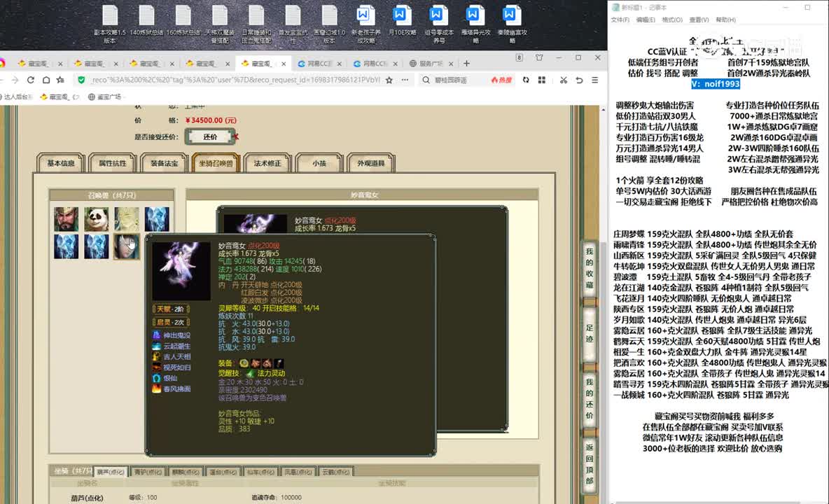Bookmark this page with the star icon
Image resolution: width=829 pixels, height=504 pixels.
pos(389,80)
